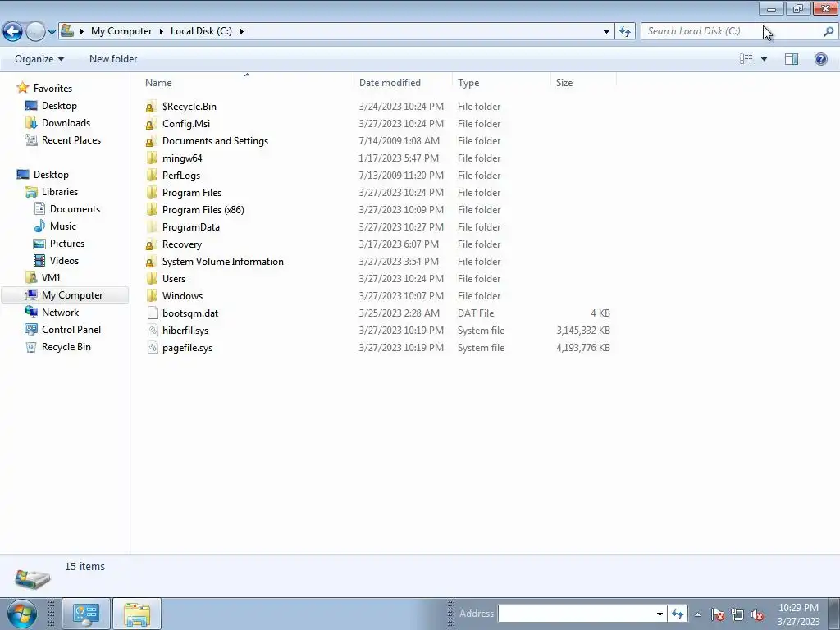This screenshot has height=630, width=840.
Task: Open the Organize menu
Action: (39, 59)
